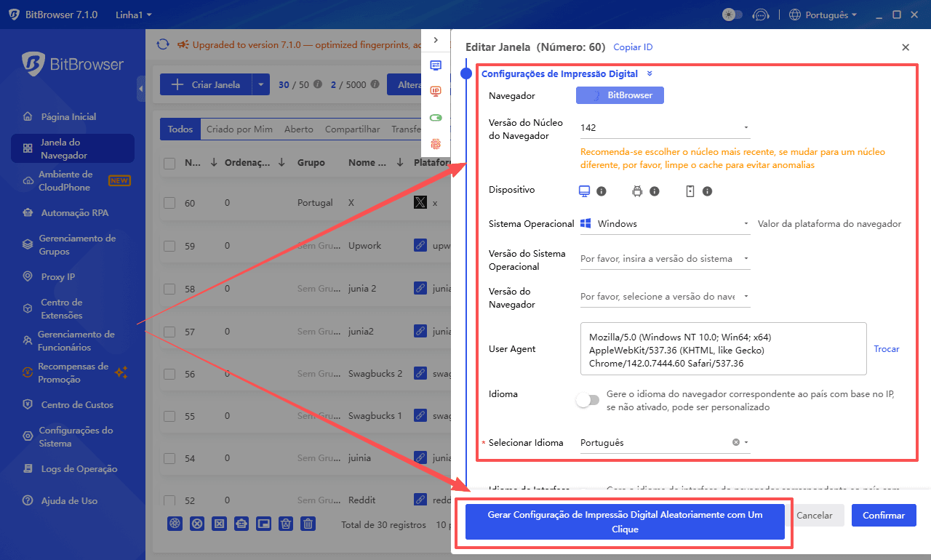Click the aperture icon in bottom toolbar

click(x=175, y=523)
